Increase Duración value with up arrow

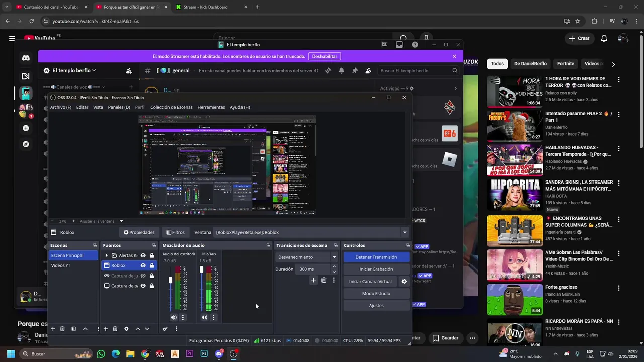(334, 267)
